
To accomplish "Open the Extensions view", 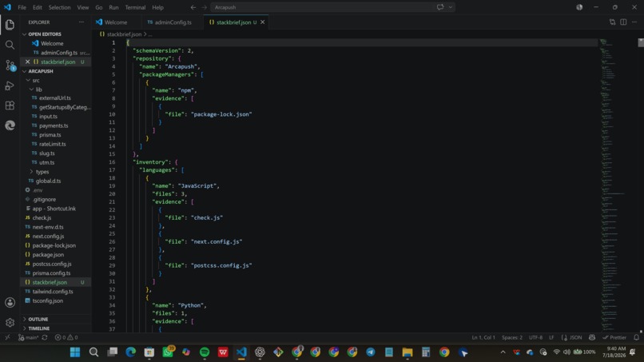I will click(10, 105).
